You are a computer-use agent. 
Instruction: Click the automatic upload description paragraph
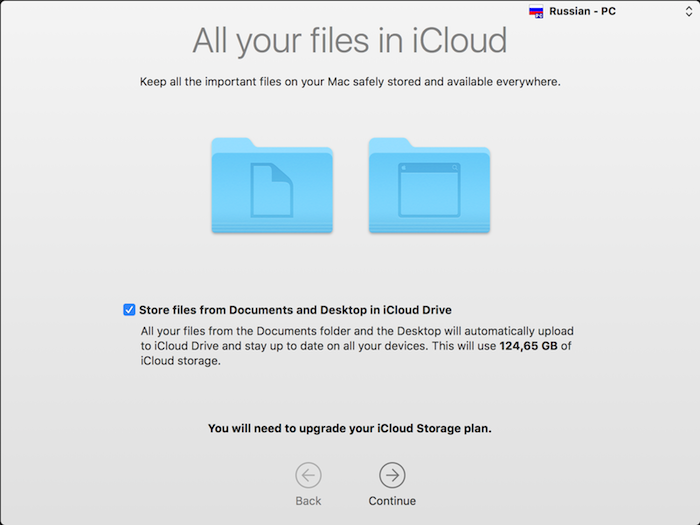[357, 346]
